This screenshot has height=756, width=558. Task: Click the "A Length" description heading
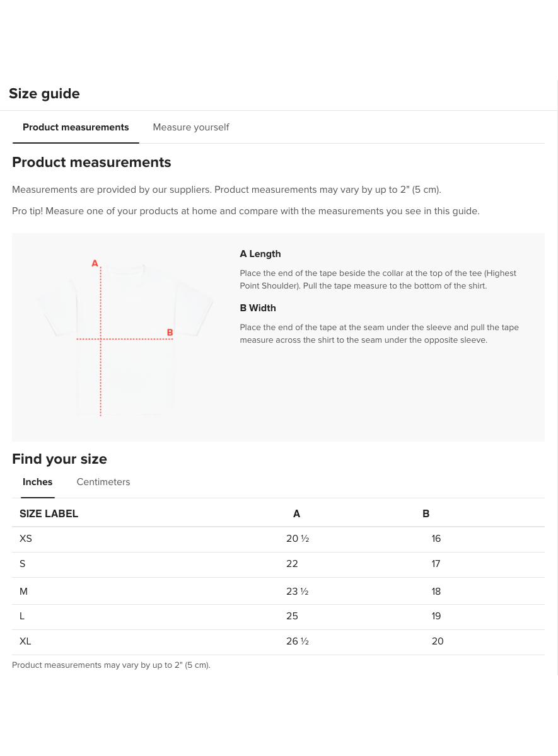tap(260, 254)
